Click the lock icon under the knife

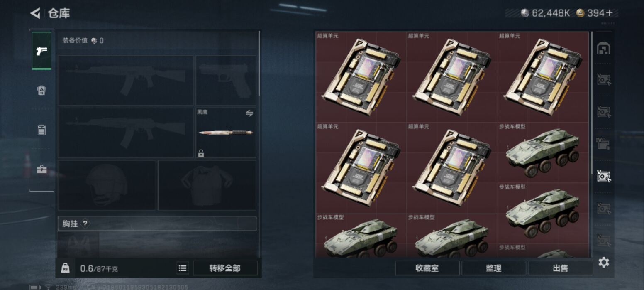(201, 154)
